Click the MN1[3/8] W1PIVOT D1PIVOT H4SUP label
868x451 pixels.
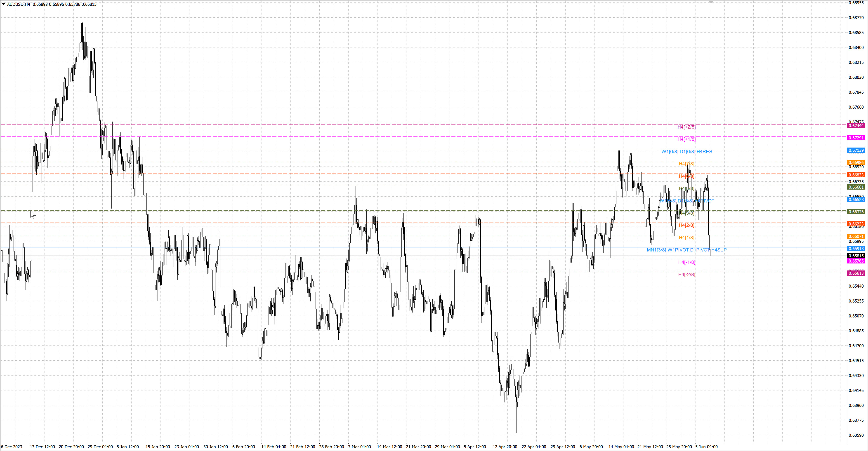[x=686, y=250]
